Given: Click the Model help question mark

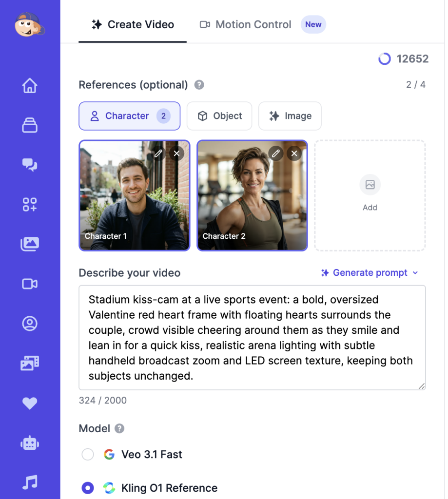Looking at the screenshot, I should [x=119, y=429].
